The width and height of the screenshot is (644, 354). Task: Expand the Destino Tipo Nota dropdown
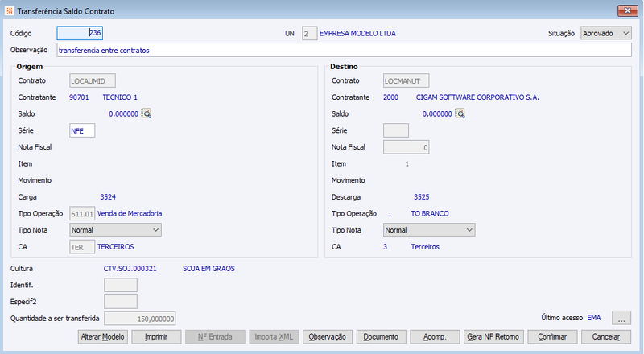click(429, 230)
